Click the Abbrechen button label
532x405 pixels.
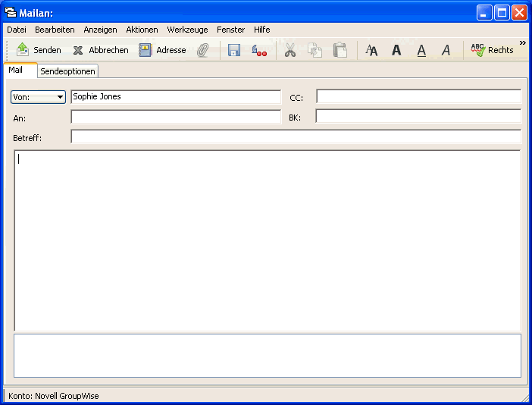coord(108,50)
